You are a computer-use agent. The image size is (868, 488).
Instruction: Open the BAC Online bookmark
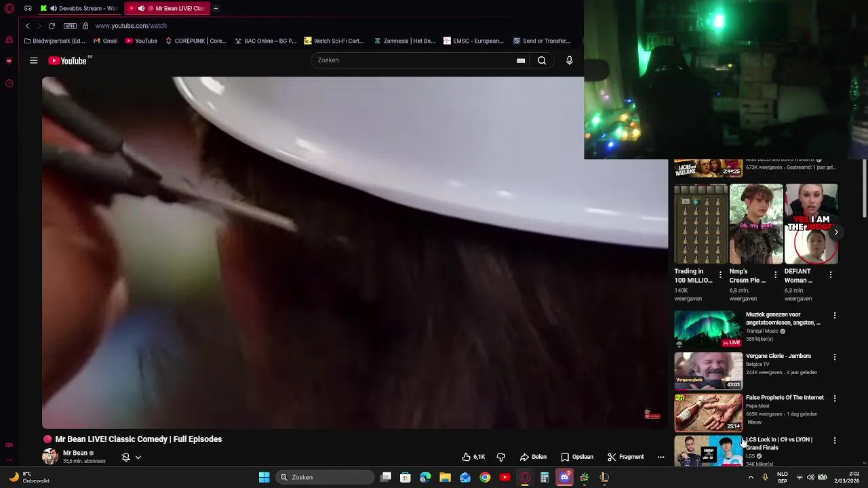[266, 41]
